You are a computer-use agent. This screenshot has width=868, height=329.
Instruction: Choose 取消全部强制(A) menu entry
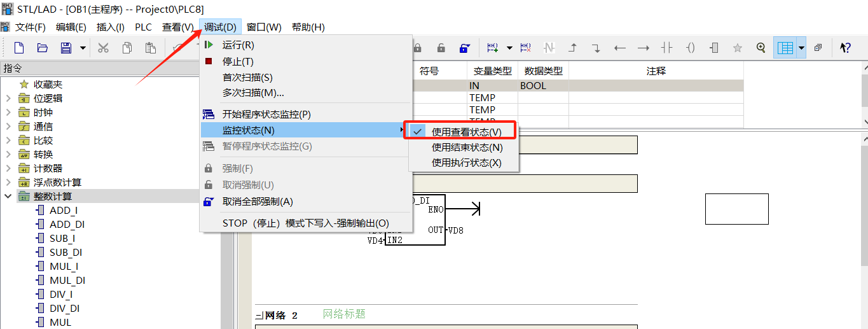point(307,202)
